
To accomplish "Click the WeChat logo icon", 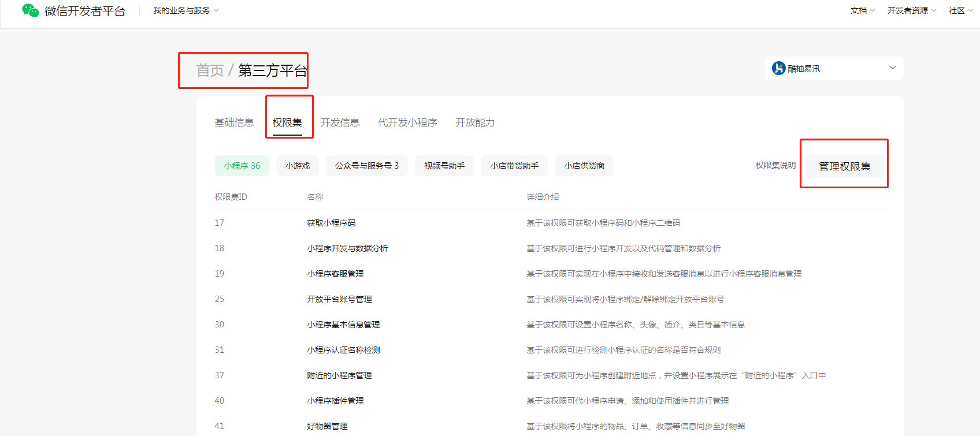I will (31, 10).
